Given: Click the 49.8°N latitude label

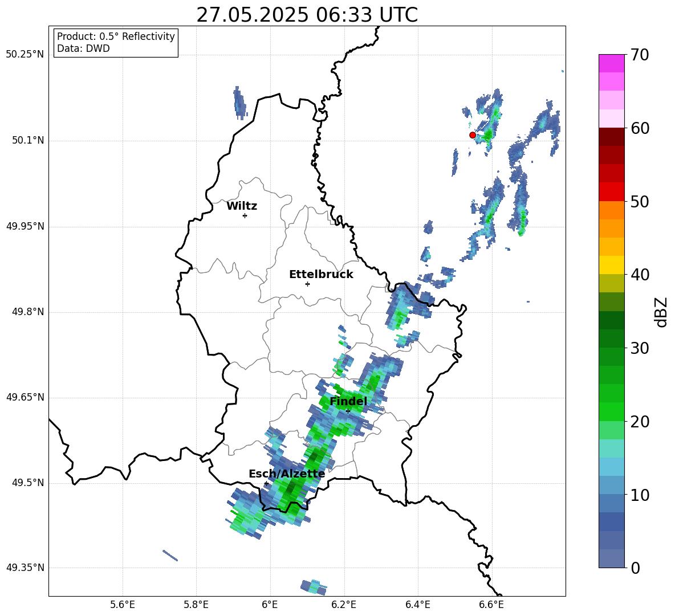Looking at the screenshot, I should pos(27,312).
